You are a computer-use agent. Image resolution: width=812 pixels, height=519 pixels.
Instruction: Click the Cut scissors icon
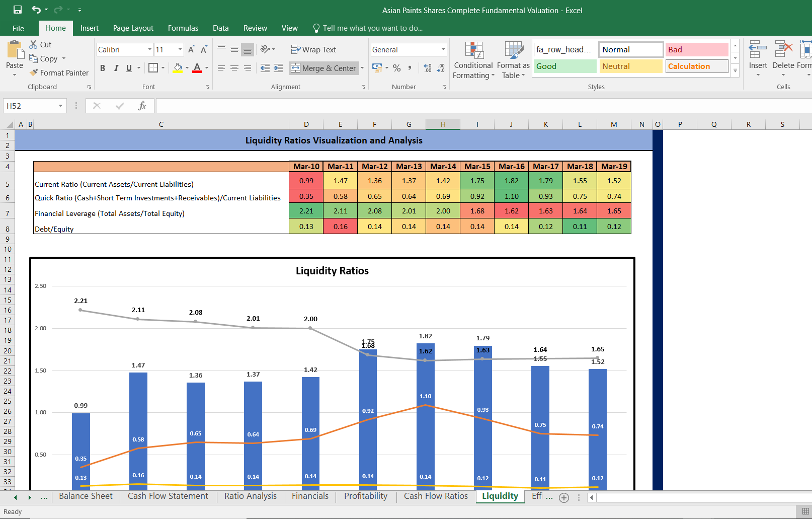tap(33, 44)
